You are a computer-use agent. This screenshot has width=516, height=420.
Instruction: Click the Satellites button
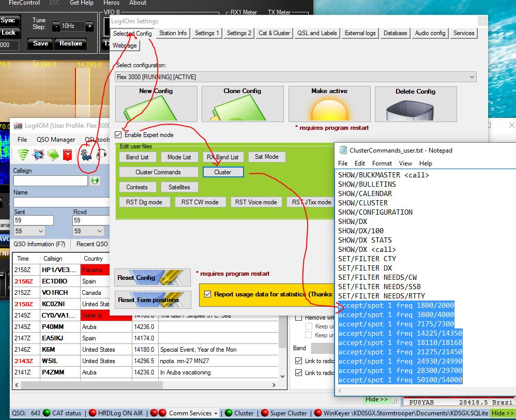(179, 187)
